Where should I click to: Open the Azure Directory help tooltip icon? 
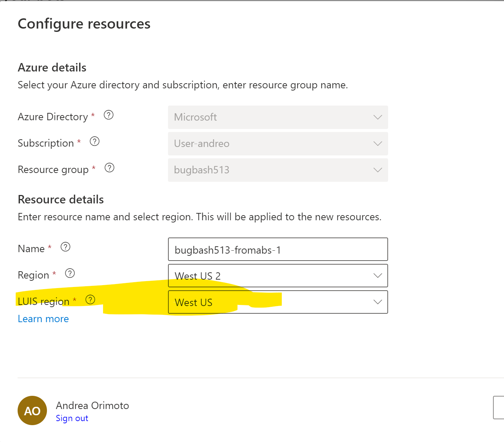pyautogui.click(x=109, y=115)
